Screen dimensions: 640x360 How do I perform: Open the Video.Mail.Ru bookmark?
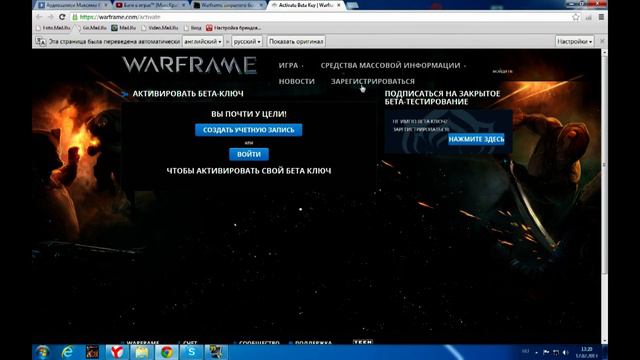tap(160, 28)
